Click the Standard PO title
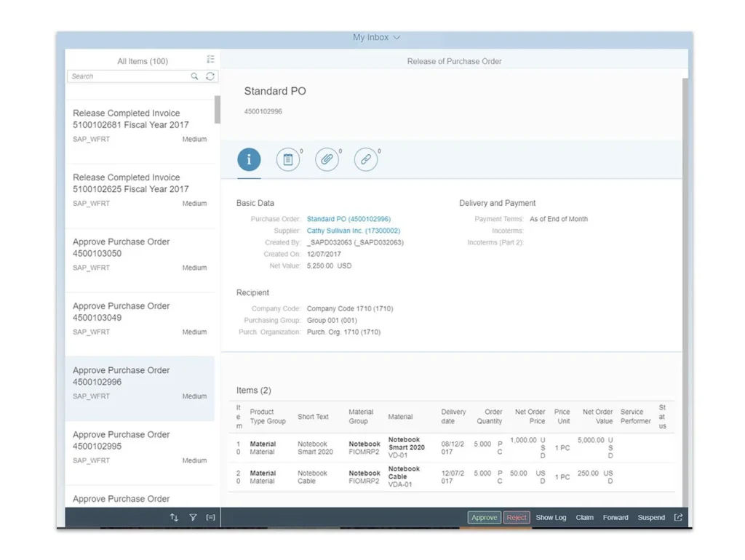This screenshot has width=745, height=560. [x=275, y=91]
